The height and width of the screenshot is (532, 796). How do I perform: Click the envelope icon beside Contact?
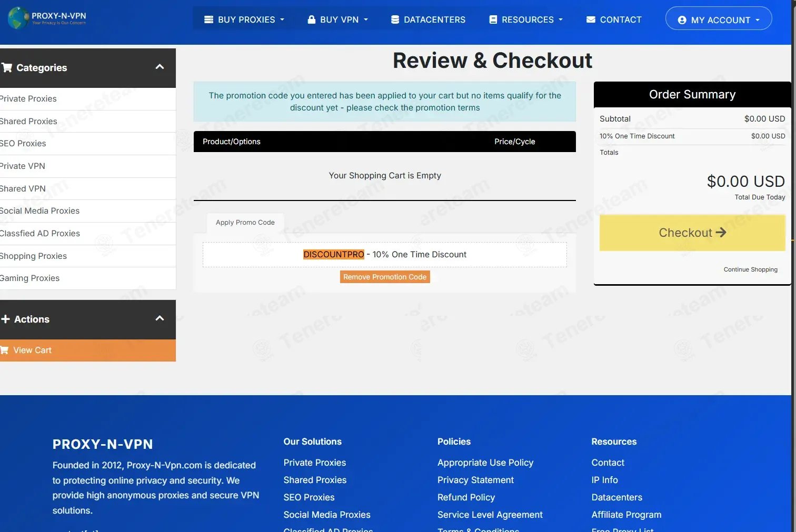coord(591,19)
